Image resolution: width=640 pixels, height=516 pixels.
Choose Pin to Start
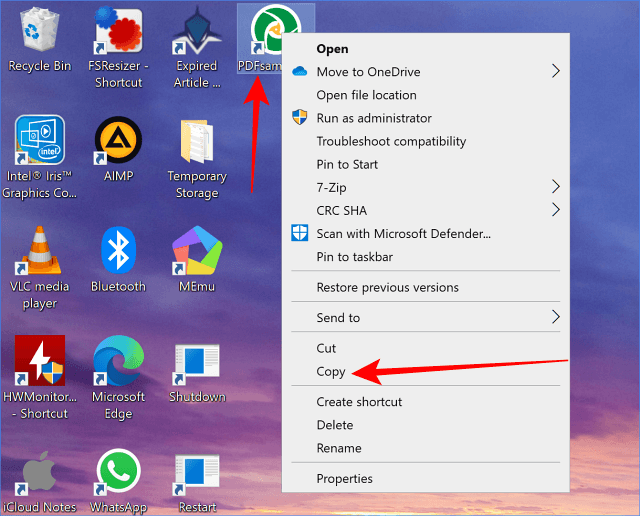pos(426,164)
